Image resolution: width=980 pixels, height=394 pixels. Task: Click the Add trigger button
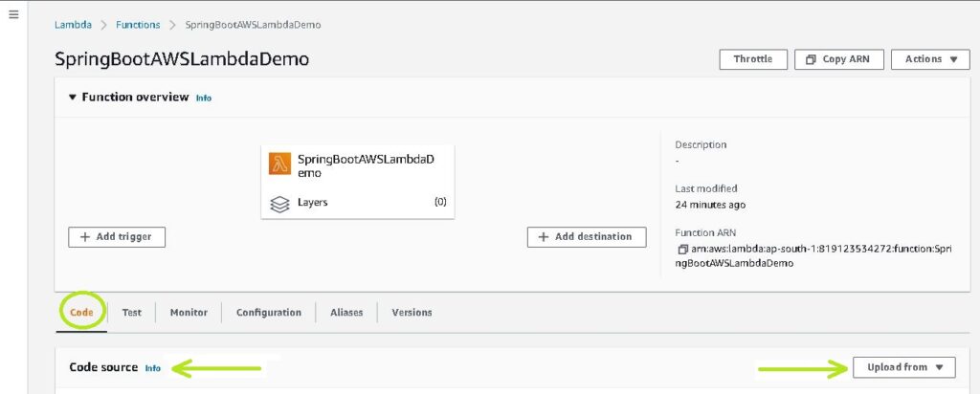(117, 237)
